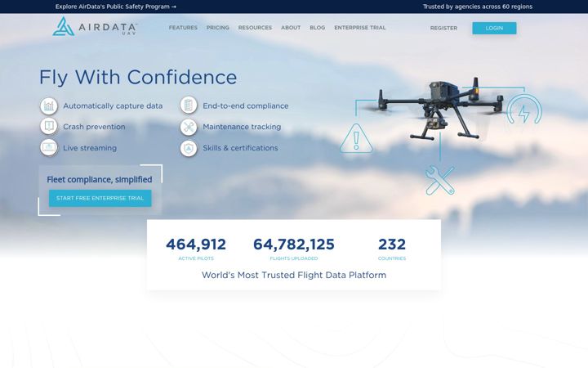Screen dimensions: 588x368
Task: Go to the About page
Action: tap(291, 28)
